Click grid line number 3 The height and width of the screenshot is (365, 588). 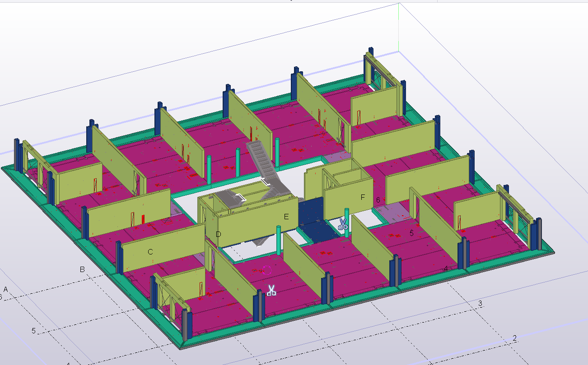(x=481, y=303)
